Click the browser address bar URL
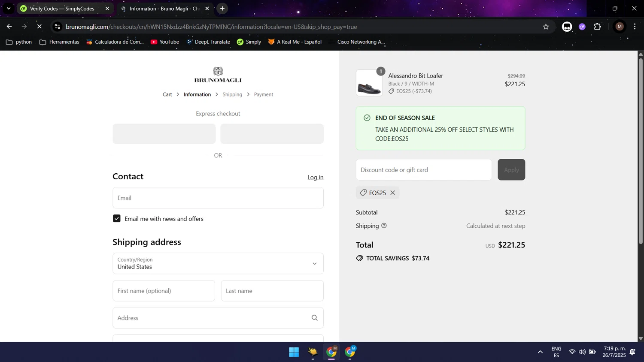 (x=211, y=27)
